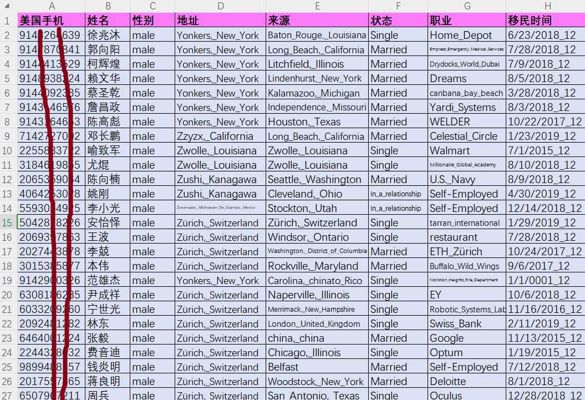The height and width of the screenshot is (400, 585).
Task: Select the cell containing 柯辉煌
Action: click(108, 64)
